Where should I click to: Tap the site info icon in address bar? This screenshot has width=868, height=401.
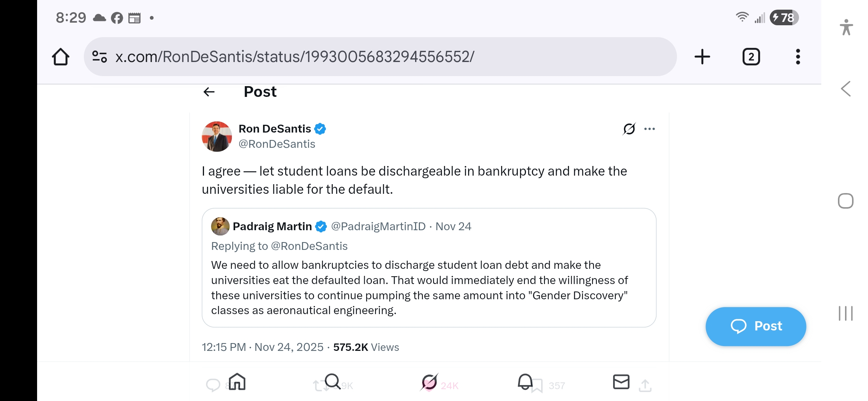99,57
